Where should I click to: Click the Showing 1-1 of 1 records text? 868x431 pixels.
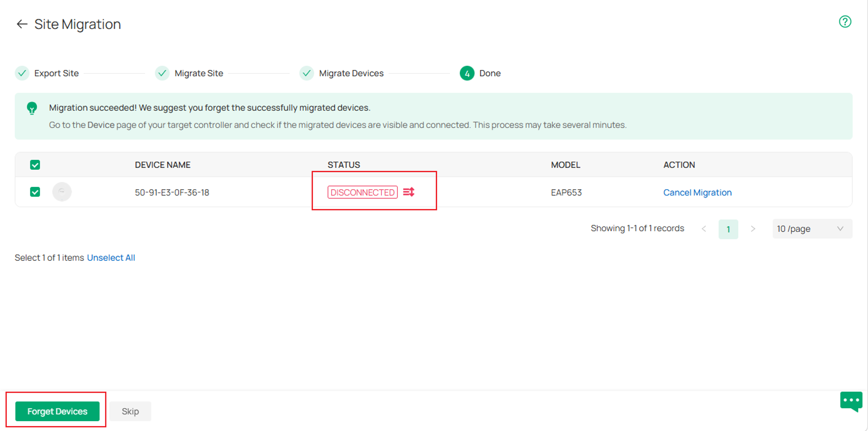tap(637, 228)
